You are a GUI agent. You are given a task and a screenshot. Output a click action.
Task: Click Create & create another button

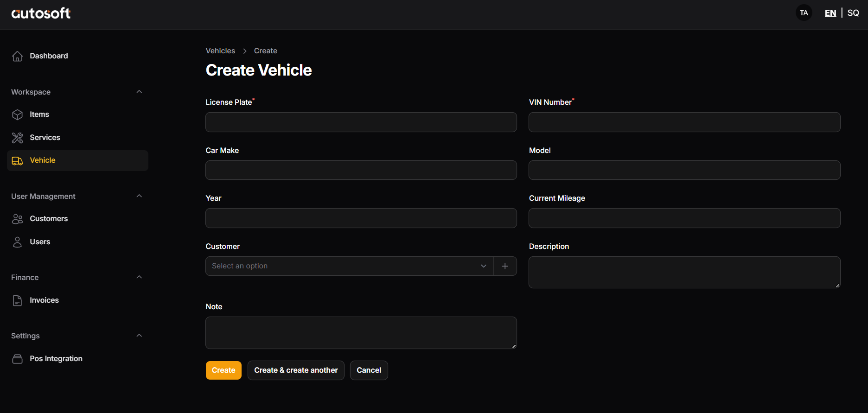(x=296, y=370)
